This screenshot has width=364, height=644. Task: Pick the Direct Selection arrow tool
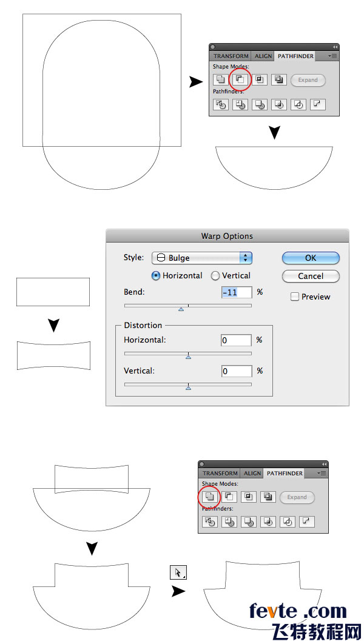click(178, 572)
